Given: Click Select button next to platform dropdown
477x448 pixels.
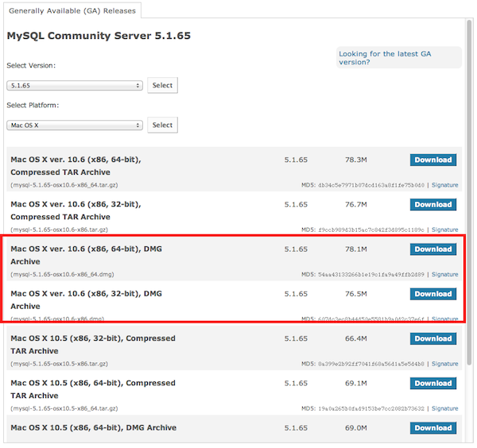Looking at the screenshot, I should pos(162,125).
